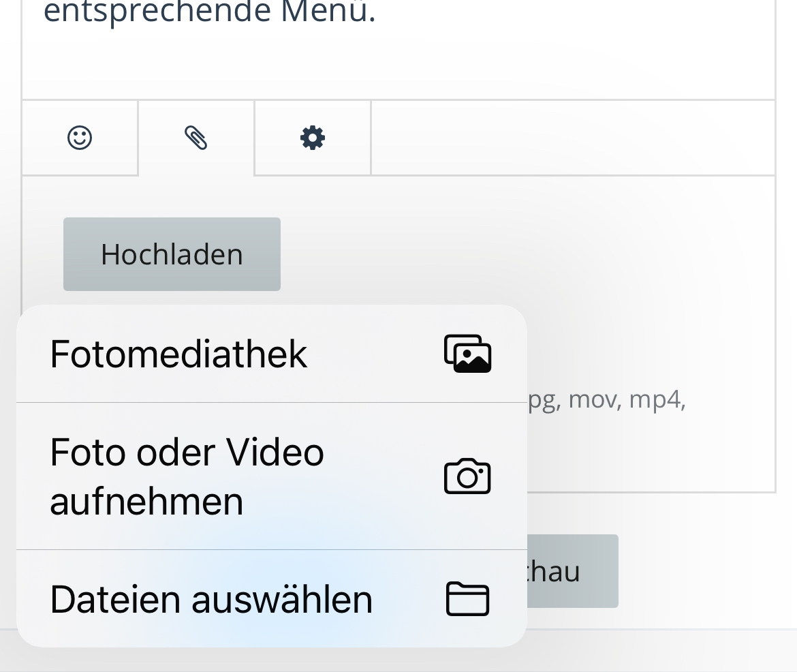Click the photo library stacked-images icon
Image resolution: width=797 pixels, height=672 pixels.
click(x=467, y=354)
